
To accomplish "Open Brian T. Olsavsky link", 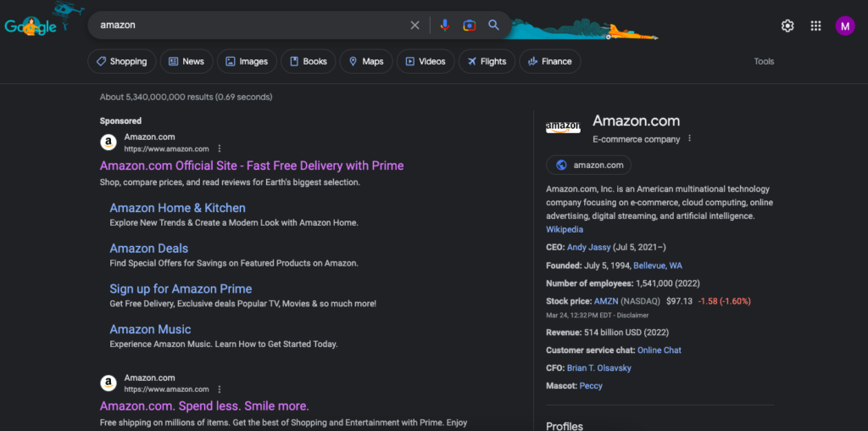I will click(599, 368).
